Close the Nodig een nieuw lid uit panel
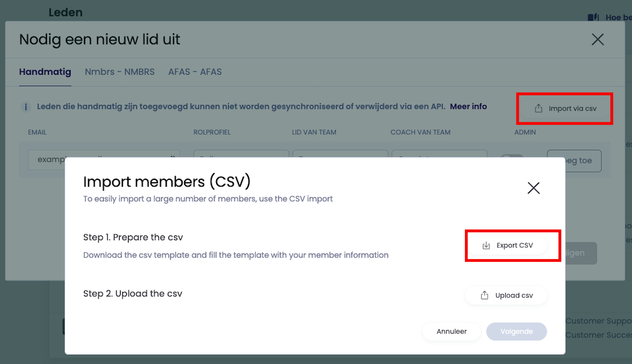Screen dimensions: 632x364 click(x=598, y=40)
